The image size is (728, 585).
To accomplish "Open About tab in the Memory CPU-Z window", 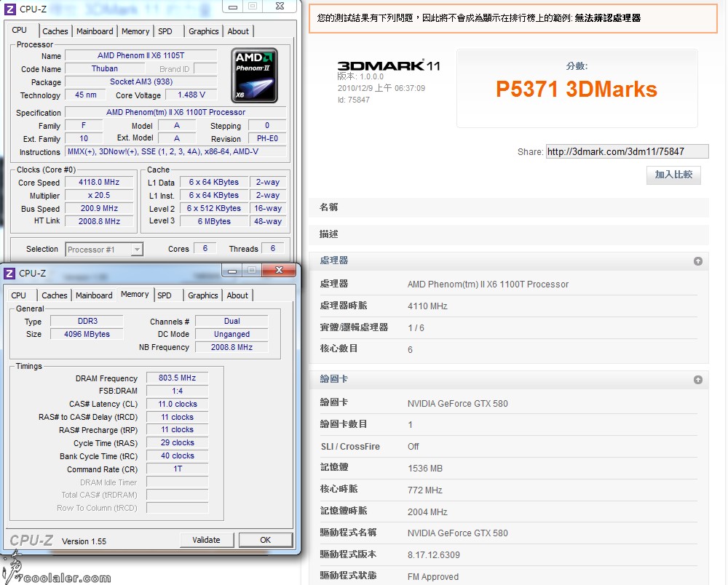I will pos(237,295).
